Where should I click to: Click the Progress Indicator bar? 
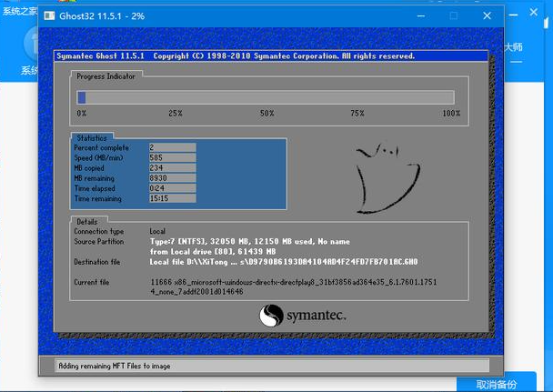point(266,97)
